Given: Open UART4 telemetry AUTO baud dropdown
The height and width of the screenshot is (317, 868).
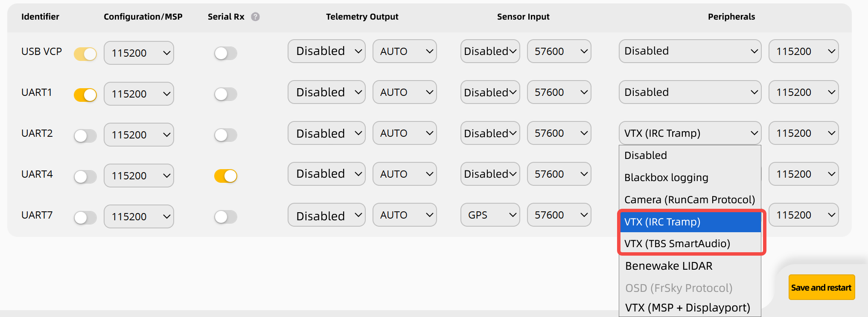Looking at the screenshot, I should (x=404, y=174).
